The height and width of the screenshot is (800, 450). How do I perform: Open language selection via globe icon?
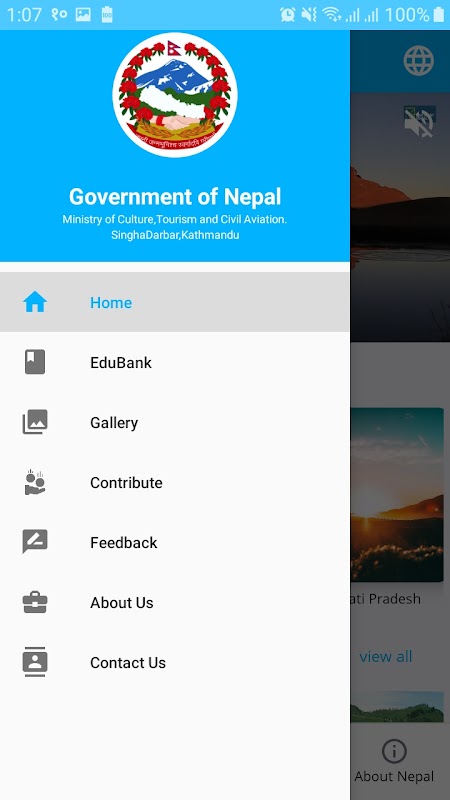click(x=419, y=61)
